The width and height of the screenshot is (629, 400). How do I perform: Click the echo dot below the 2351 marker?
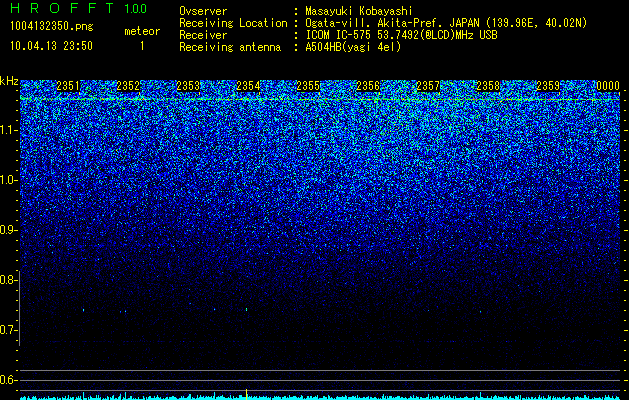(83, 310)
